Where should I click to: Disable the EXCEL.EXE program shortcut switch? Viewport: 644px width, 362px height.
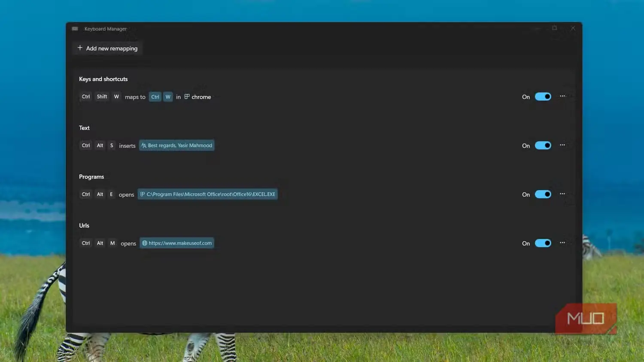[543, 195]
